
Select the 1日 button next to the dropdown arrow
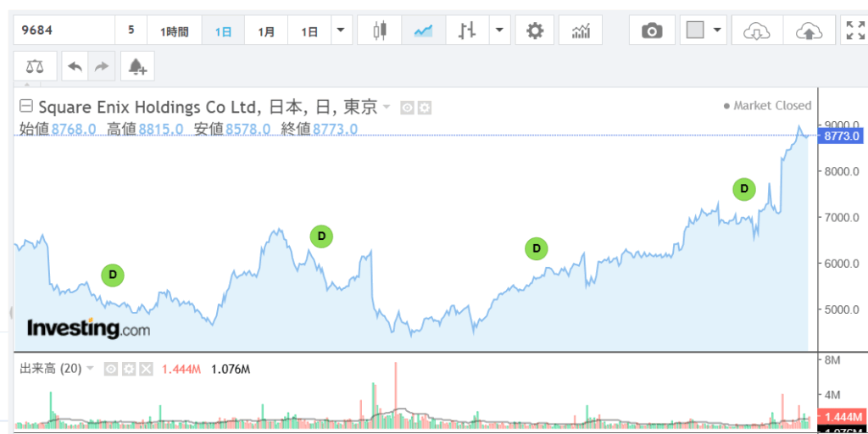pyautogui.click(x=309, y=31)
